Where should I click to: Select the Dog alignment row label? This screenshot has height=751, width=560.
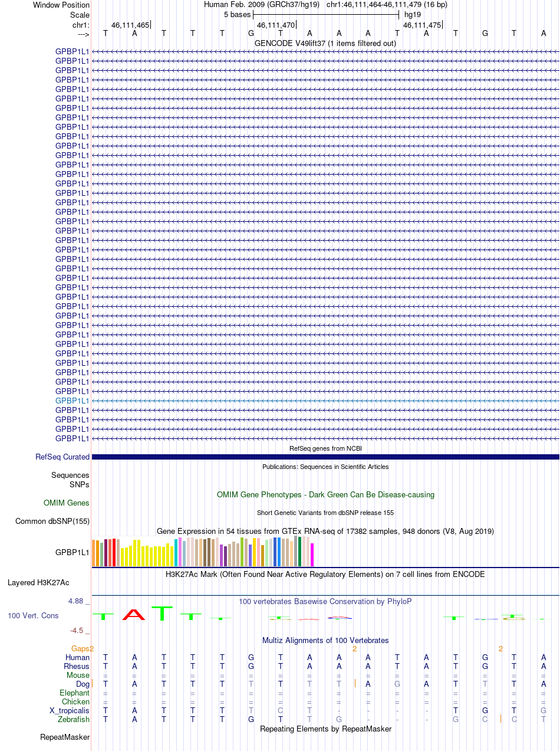83,684
